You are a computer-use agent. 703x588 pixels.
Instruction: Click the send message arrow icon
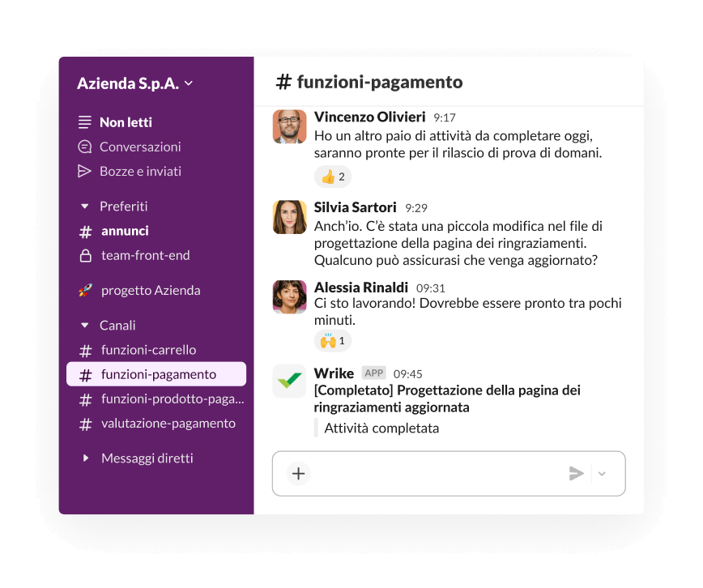tap(576, 474)
